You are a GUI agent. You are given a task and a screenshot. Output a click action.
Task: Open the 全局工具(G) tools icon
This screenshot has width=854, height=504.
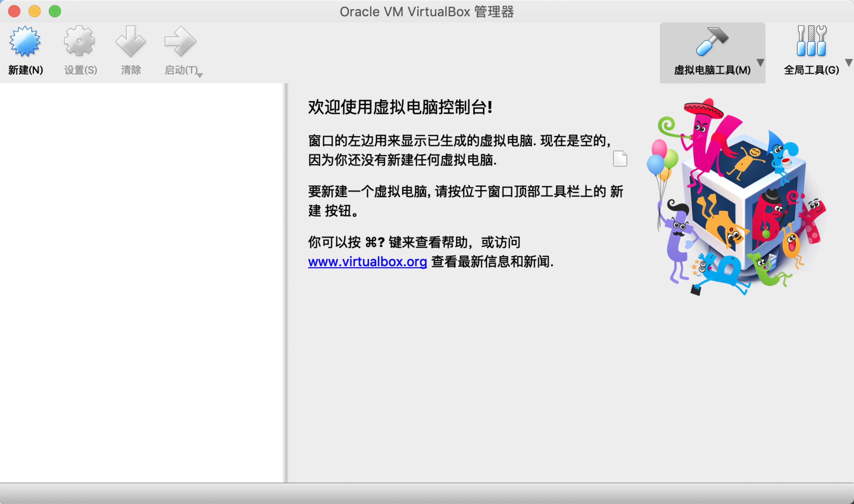[x=812, y=41]
